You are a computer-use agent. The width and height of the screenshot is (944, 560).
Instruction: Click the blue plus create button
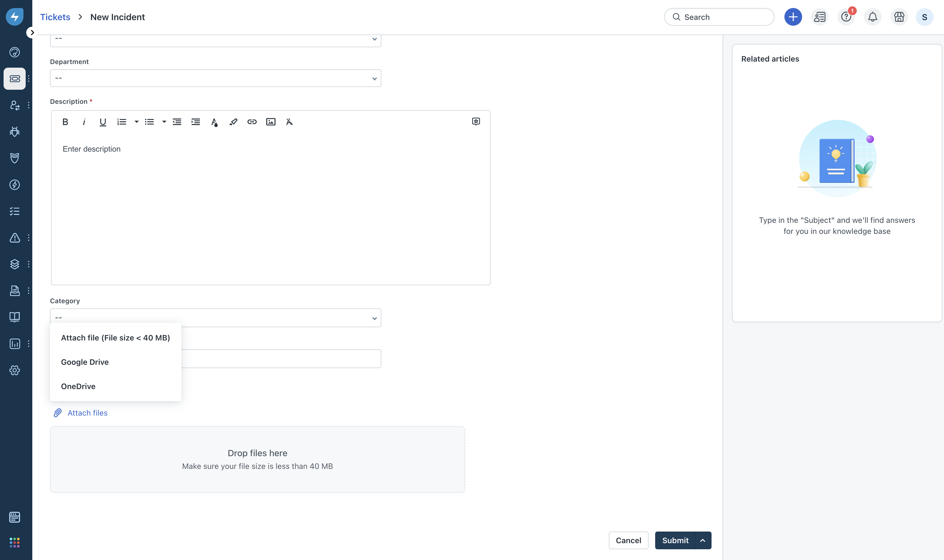point(793,17)
